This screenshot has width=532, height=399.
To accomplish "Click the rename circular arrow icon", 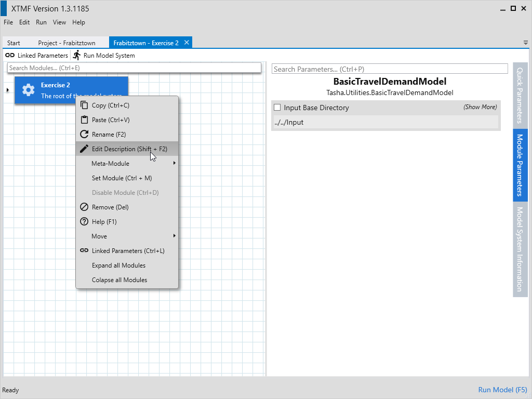I will pos(84,135).
